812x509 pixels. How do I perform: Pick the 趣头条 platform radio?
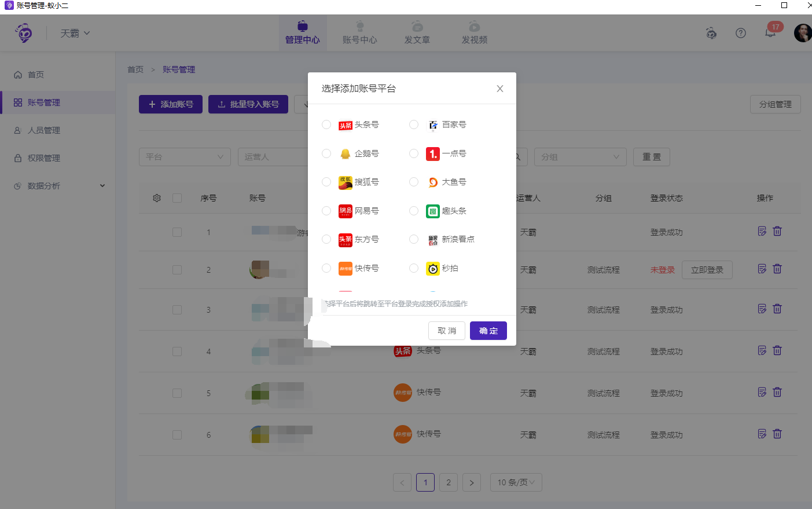point(414,211)
